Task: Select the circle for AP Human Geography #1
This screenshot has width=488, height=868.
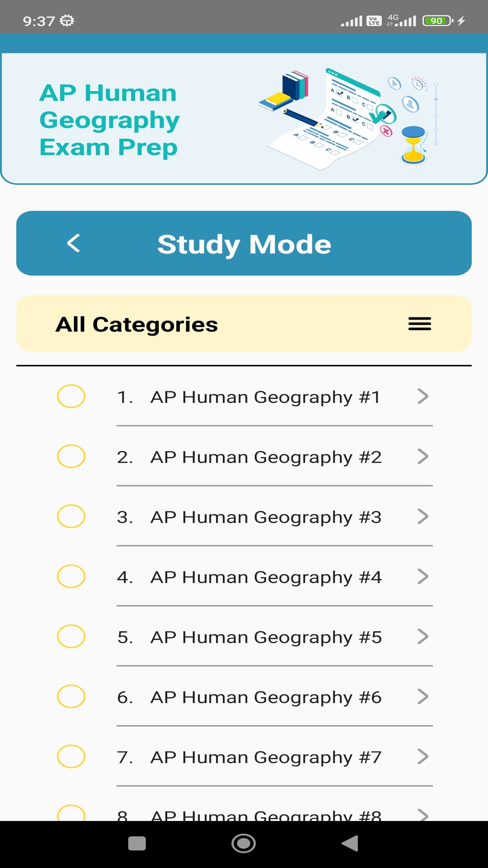Action: click(x=71, y=396)
